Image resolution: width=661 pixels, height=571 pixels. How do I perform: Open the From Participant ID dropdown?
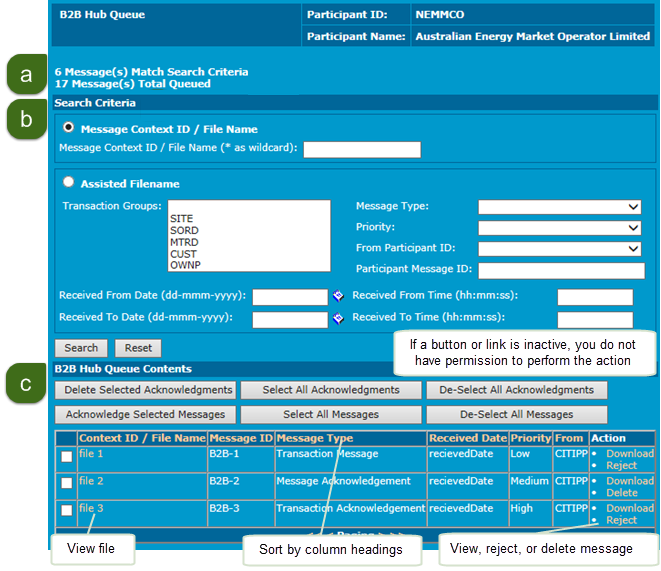[x=559, y=249]
